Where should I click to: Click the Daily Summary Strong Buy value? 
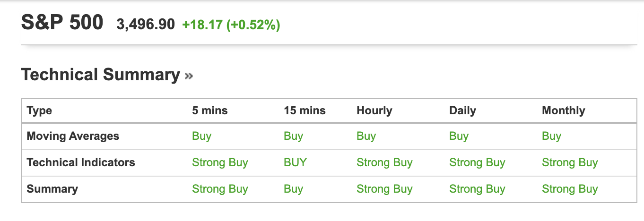(x=477, y=189)
